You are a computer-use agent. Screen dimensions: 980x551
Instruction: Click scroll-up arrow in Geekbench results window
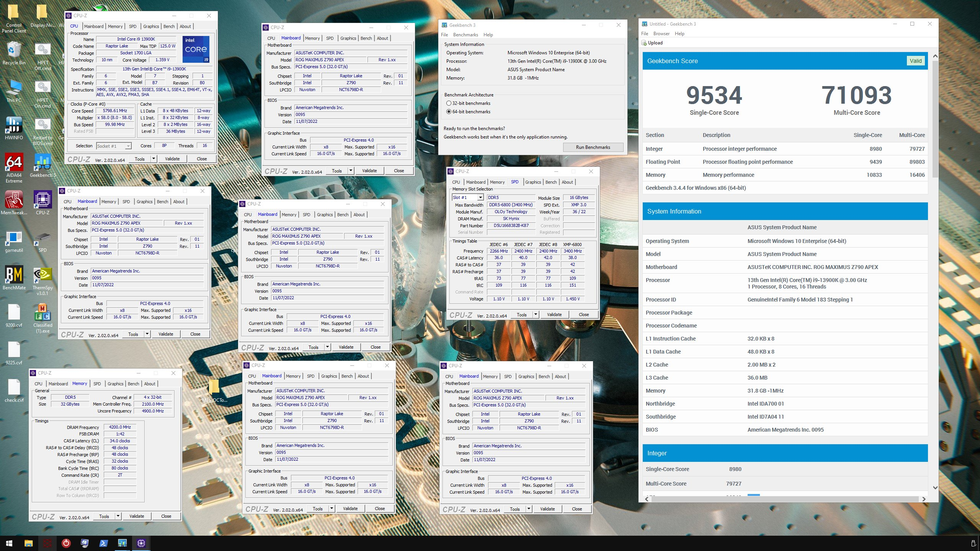(935, 56)
